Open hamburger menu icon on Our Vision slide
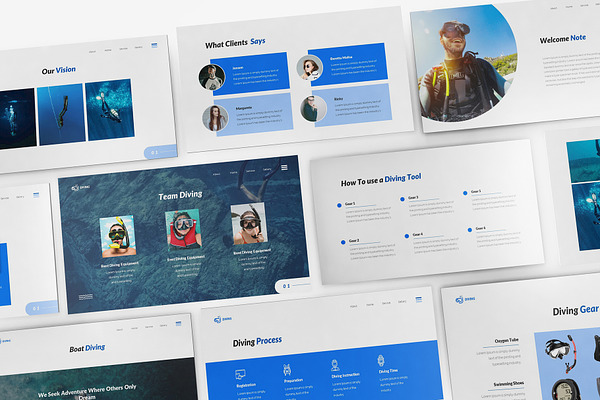600x400 pixels. click(x=154, y=45)
